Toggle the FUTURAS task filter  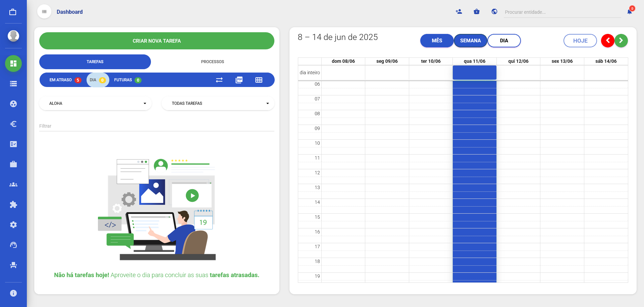(x=127, y=80)
